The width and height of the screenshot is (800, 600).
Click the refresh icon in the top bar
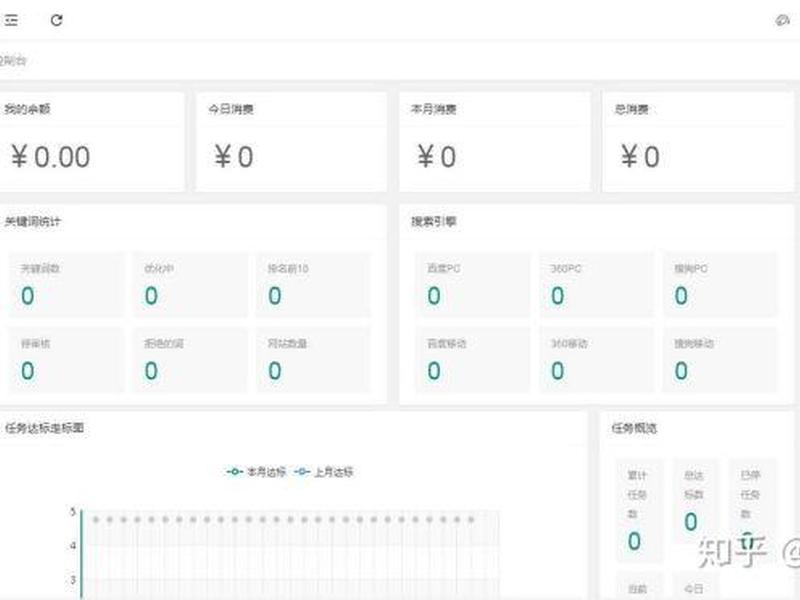click(57, 20)
